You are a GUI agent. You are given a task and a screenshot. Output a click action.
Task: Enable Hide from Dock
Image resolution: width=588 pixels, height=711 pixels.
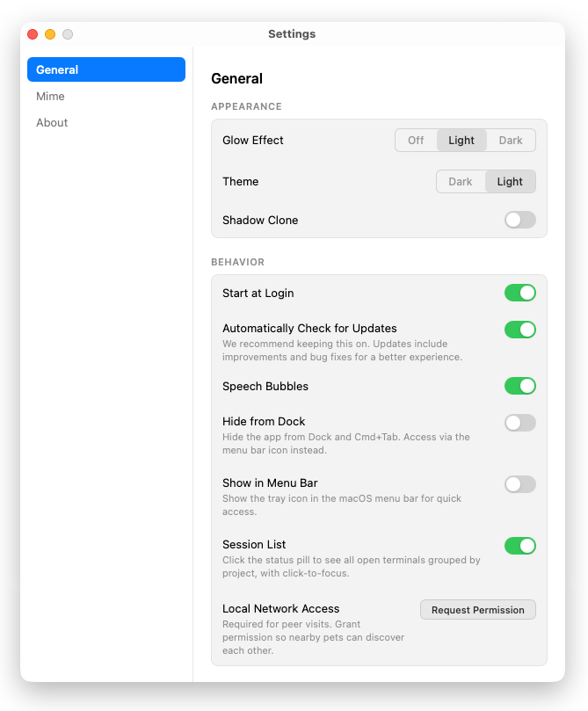[x=519, y=423]
